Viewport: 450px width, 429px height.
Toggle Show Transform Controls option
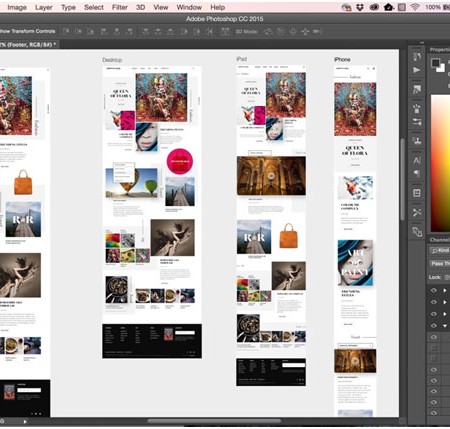27,31
